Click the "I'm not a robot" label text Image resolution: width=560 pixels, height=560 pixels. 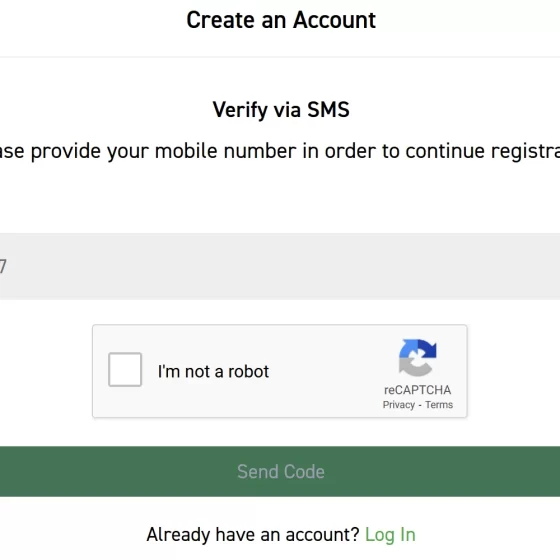(213, 371)
